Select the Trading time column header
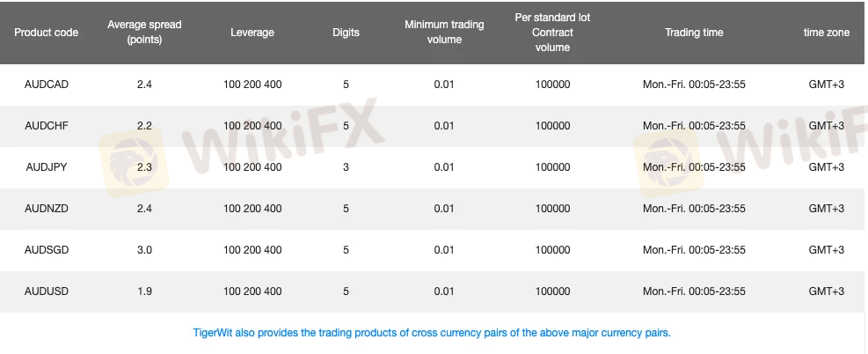The image size is (868, 354). pos(694,33)
